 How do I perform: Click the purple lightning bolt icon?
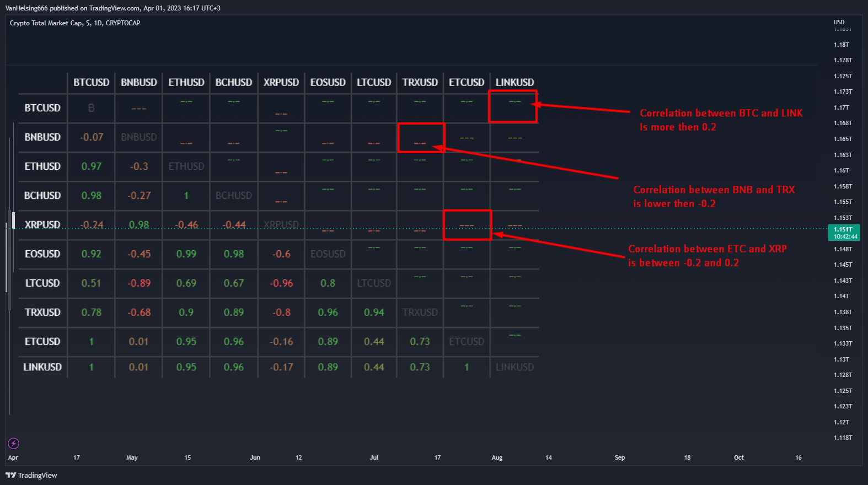click(x=14, y=443)
